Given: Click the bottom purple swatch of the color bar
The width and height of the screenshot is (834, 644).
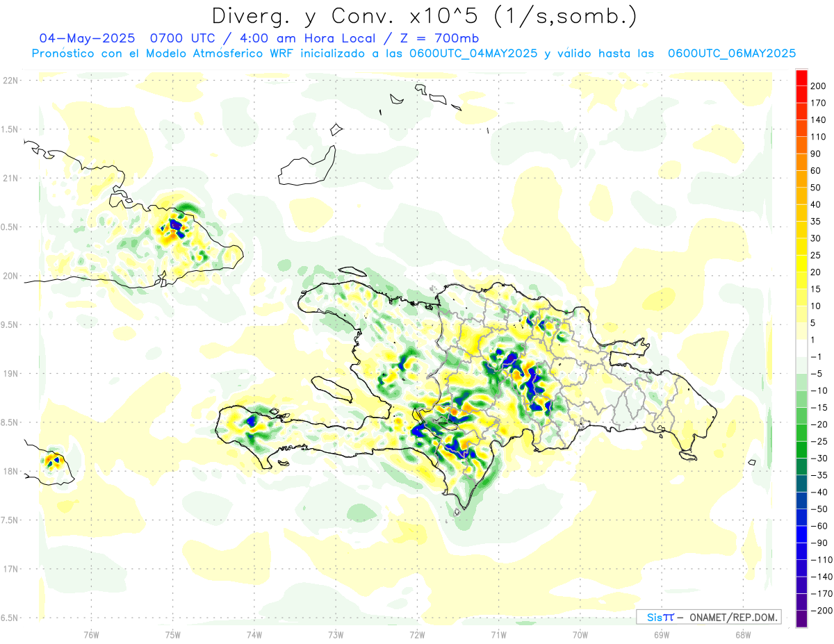Looking at the screenshot, I should point(801,618).
